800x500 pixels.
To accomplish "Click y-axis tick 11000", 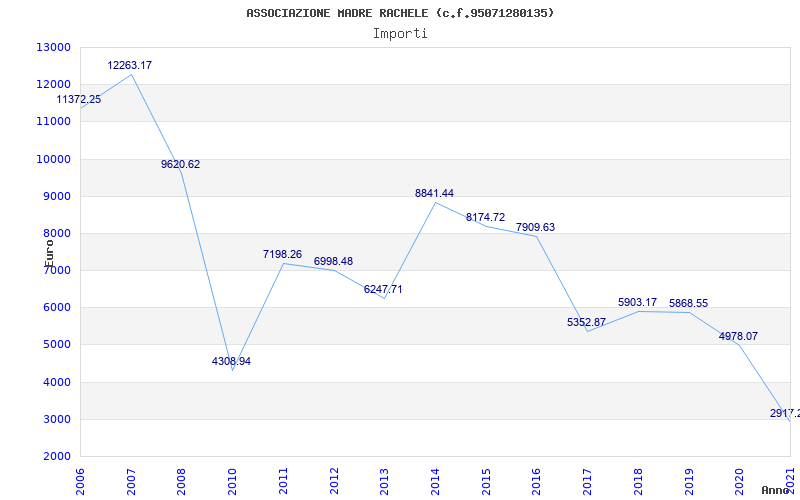I will click(x=54, y=122).
